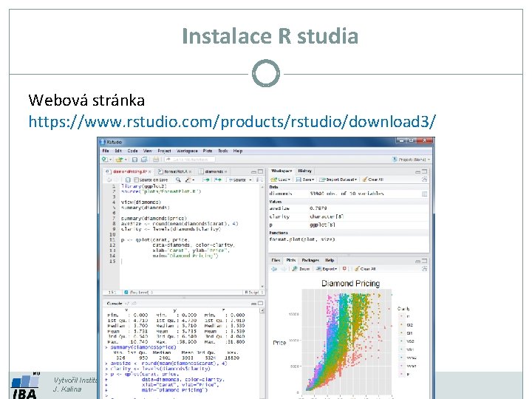Open the View menu
532x399 pixels.
147,151
